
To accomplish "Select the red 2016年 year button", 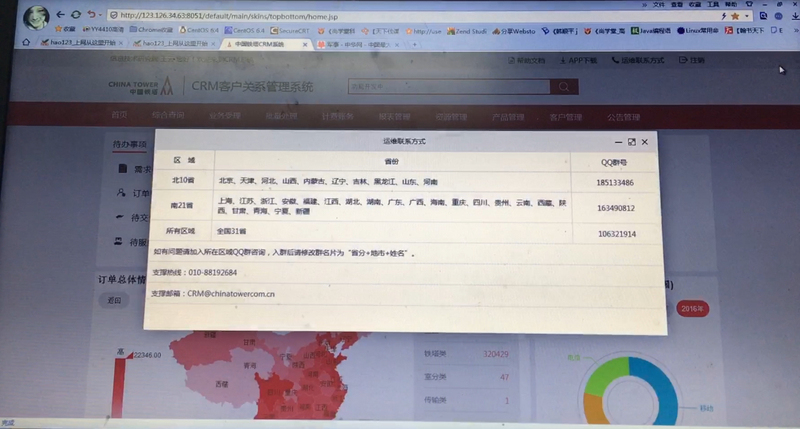I will click(692, 309).
